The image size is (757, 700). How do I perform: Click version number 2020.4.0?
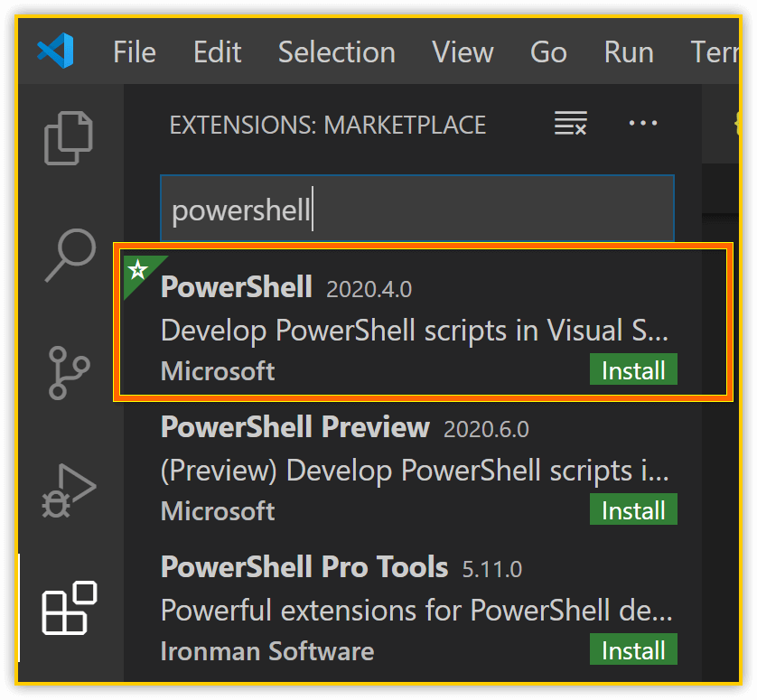[369, 289]
